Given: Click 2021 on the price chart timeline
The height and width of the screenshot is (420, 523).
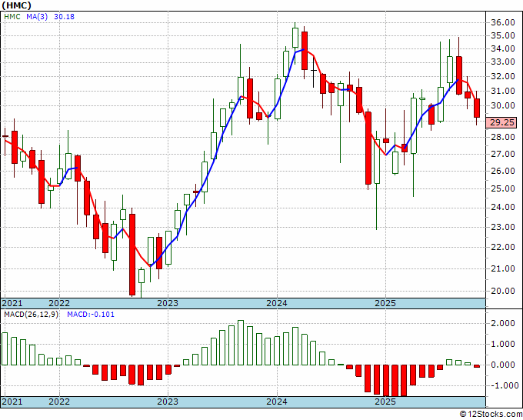Looking at the screenshot, I should pos(12,303).
